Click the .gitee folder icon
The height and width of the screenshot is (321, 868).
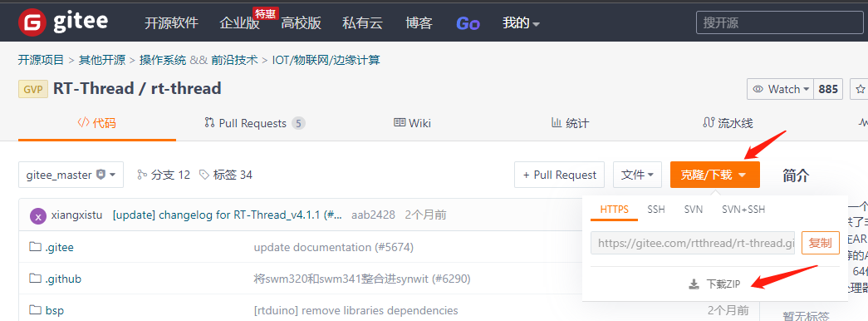[36, 247]
